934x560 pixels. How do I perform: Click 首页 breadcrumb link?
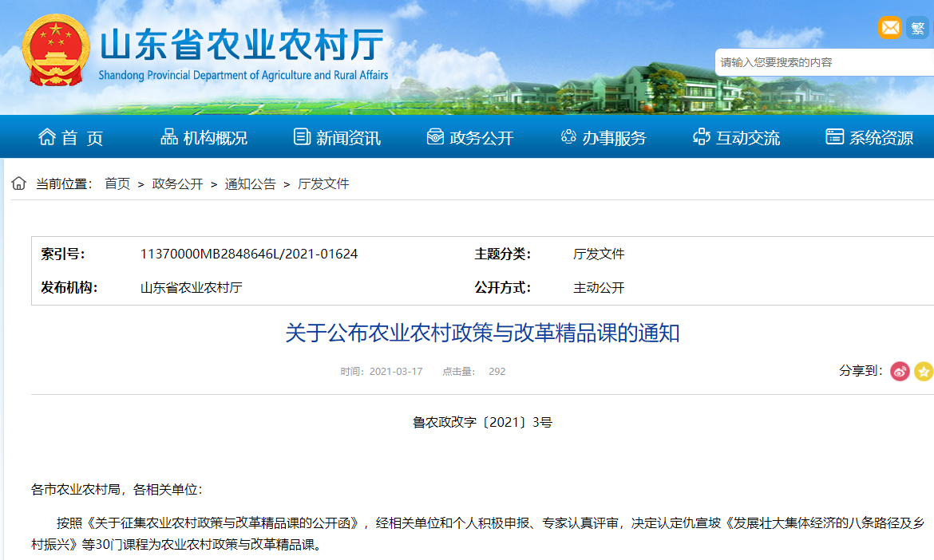(x=117, y=183)
